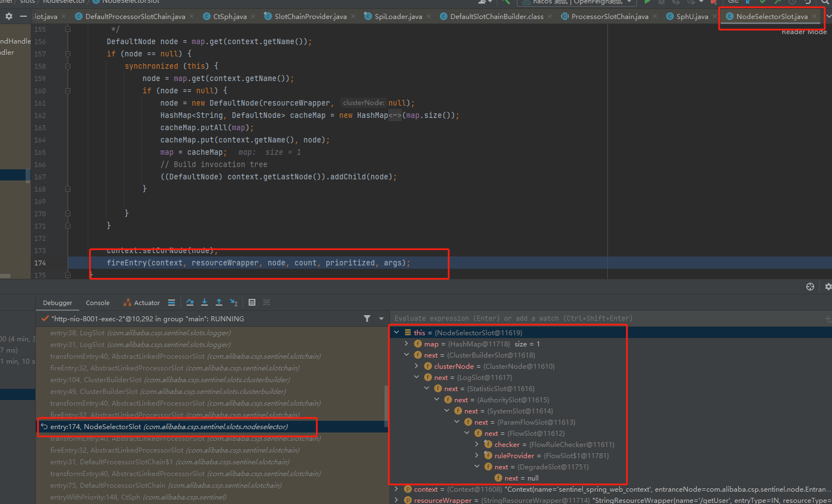The height and width of the screenshot is (504, 832).
Task: Close the SphU.java tab
Action: [715, 17]
